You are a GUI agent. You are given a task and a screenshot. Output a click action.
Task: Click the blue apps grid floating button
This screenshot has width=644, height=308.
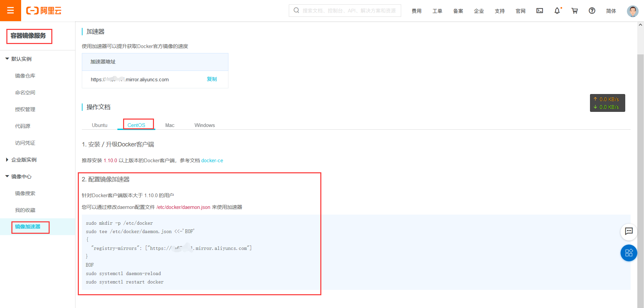coord(629,253)
